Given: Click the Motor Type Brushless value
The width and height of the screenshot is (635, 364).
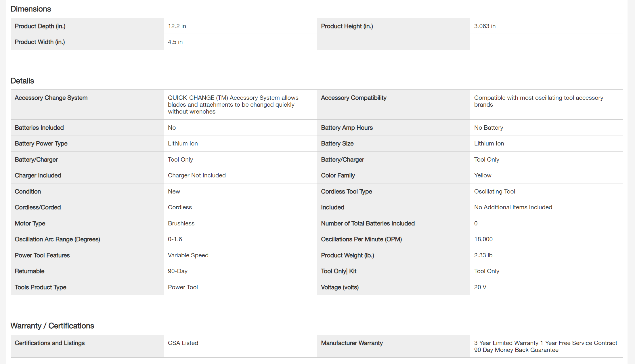Looking at the screenshot, I should 181,223.
